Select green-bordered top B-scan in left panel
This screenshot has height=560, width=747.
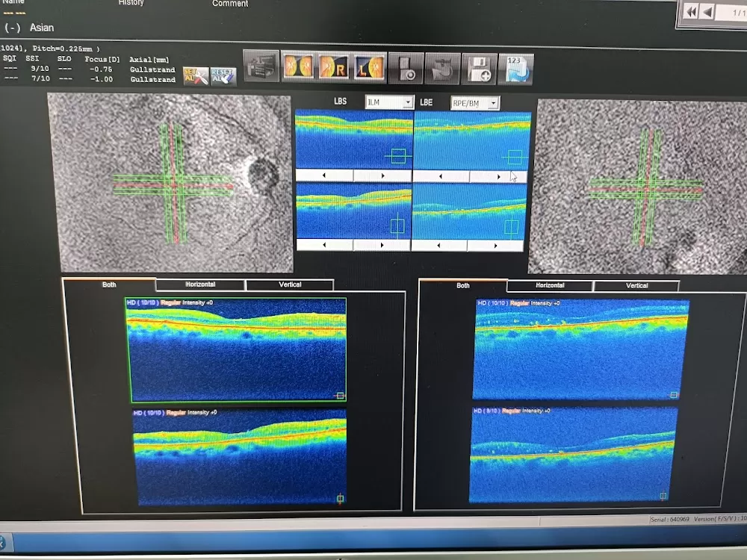coord(236,349)
